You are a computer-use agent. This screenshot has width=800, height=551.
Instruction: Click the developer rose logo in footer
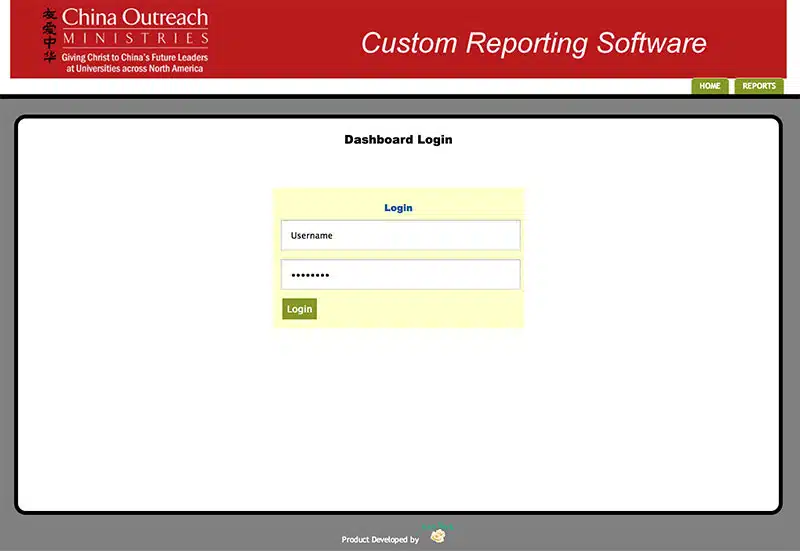(438, 537)
